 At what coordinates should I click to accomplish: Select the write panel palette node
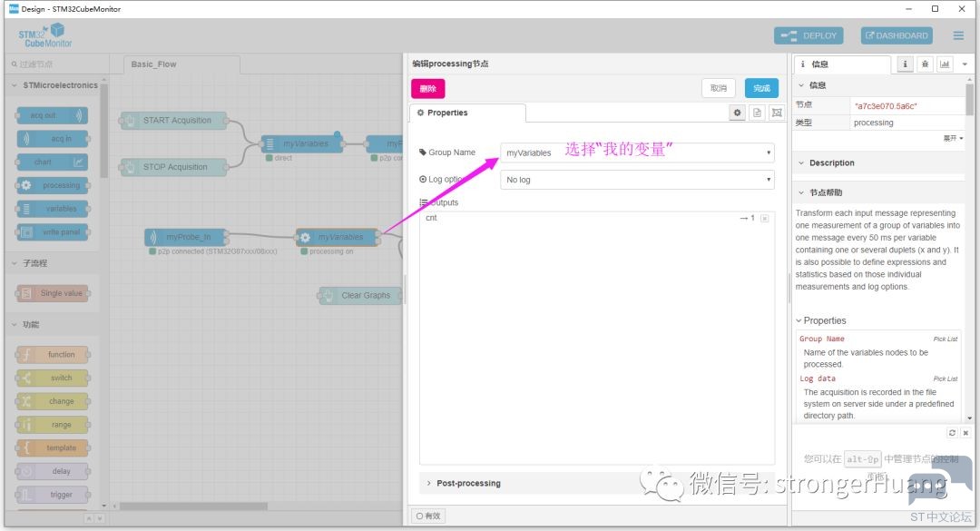(54, 232)
